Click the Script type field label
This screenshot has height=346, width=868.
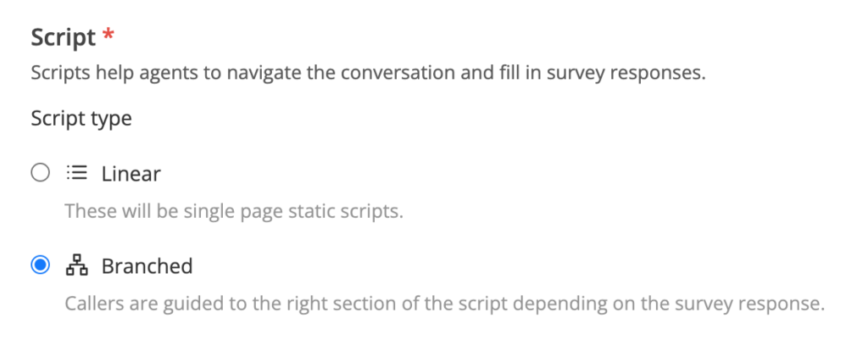(x=81, y=119)
